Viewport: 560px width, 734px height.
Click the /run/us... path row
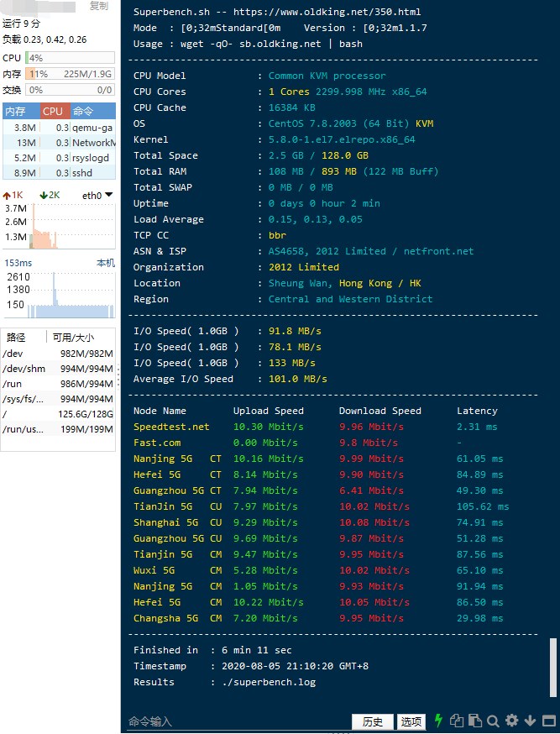(x=58, y=429)
